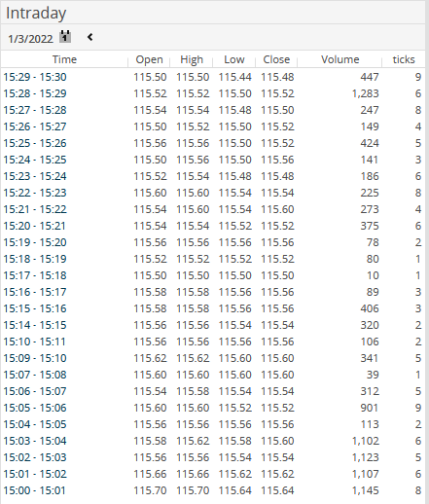
Task: Sort by the Close column header
Action: click(276, 59)
